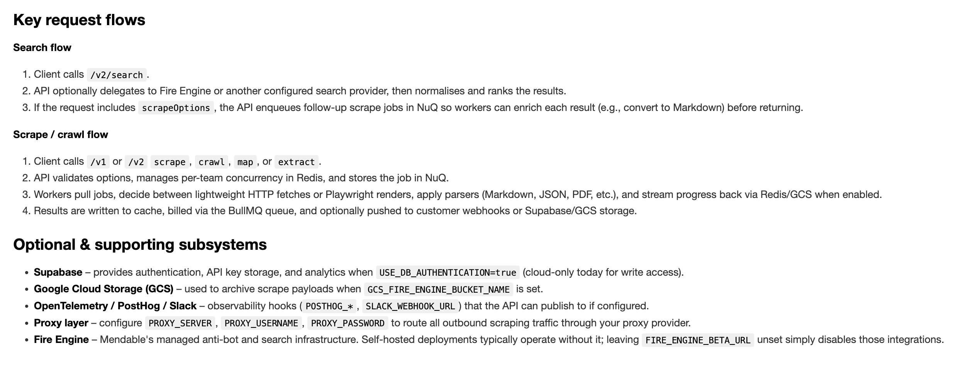Click the POSTHOG_* inline code
Screen dimensions: 980x365
[329, 306]
